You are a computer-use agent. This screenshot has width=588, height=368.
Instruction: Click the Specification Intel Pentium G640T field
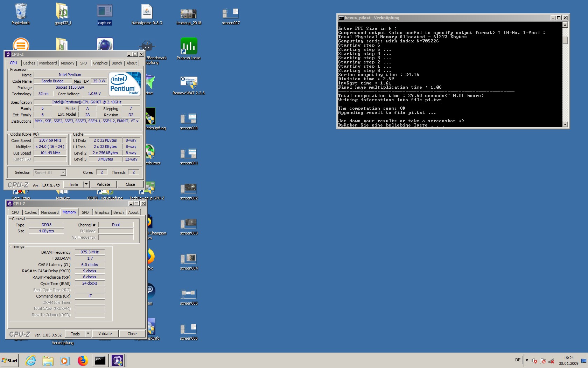(x=87, y=102)
